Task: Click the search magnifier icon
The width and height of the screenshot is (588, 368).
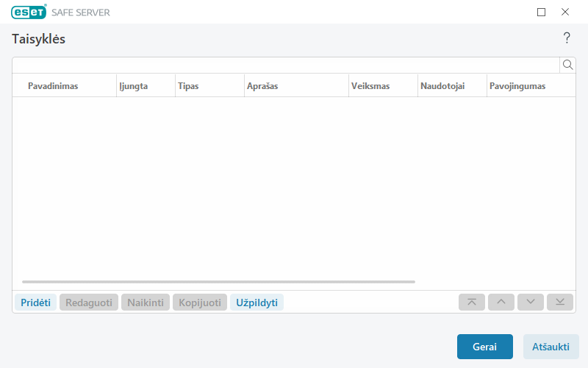Action: click(x=567, y=65)
